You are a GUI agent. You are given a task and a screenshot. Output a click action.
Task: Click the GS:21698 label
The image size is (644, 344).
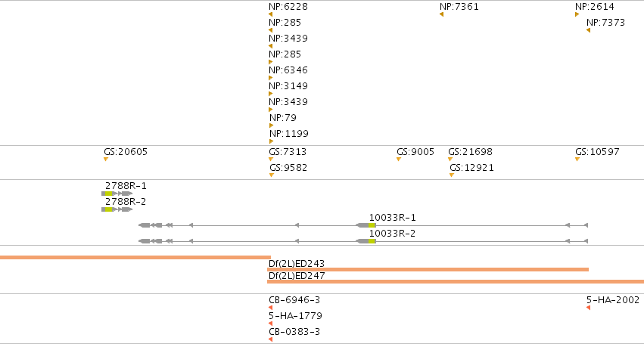470,152
